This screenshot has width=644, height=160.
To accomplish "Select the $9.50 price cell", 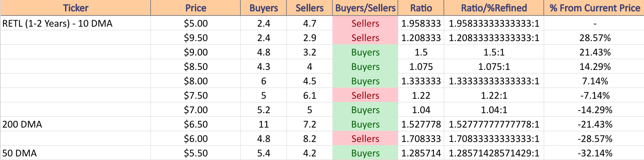I will point(195,38).
